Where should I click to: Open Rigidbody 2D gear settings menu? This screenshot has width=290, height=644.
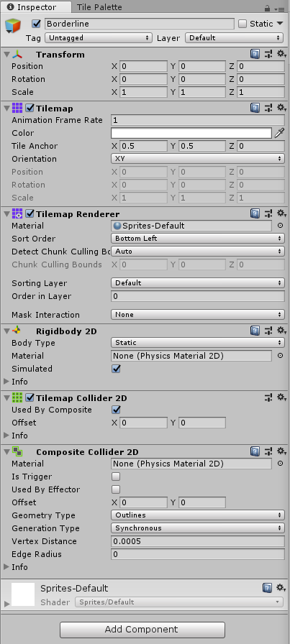[281, 331]
